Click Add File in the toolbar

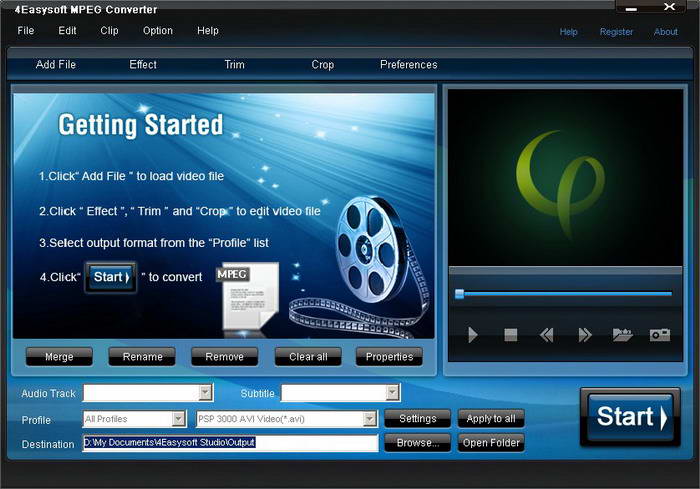click(x=56, y=64)
